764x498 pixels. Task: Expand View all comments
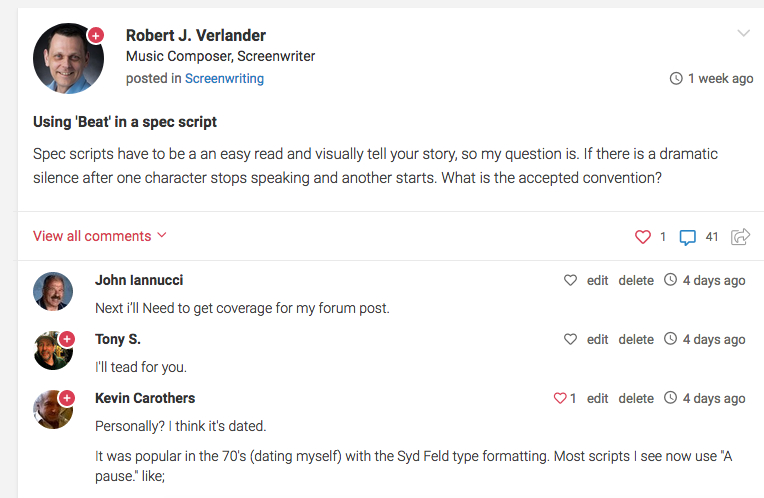click(x=99, y=236)
